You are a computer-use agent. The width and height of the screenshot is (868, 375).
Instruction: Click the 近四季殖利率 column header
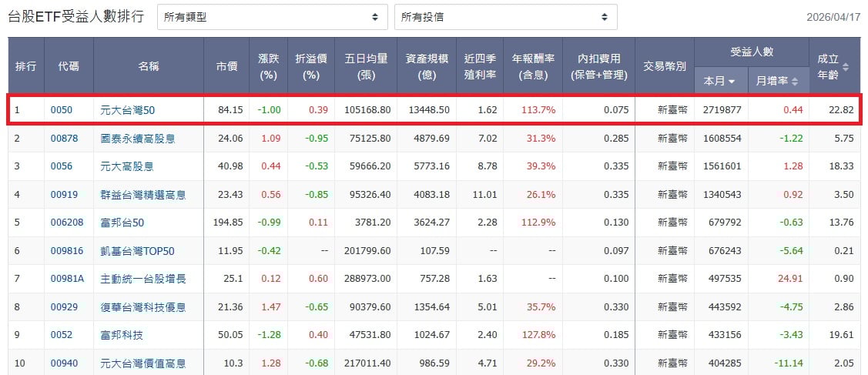pyautogui.click(x=479, y=66)
